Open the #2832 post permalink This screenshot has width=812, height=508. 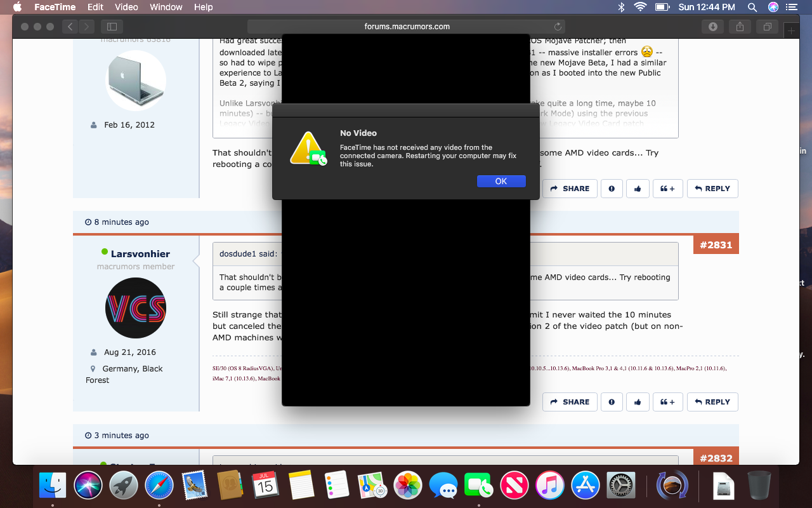716,458
